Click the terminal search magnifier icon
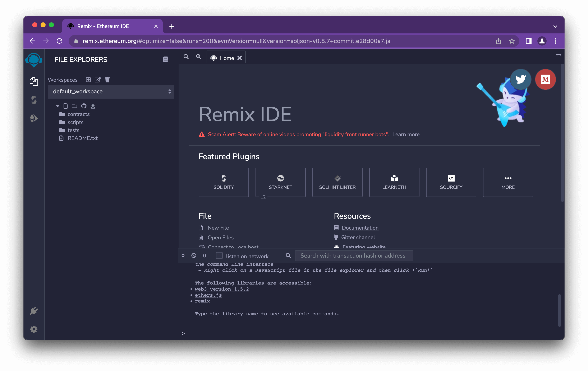 point(288,255)
